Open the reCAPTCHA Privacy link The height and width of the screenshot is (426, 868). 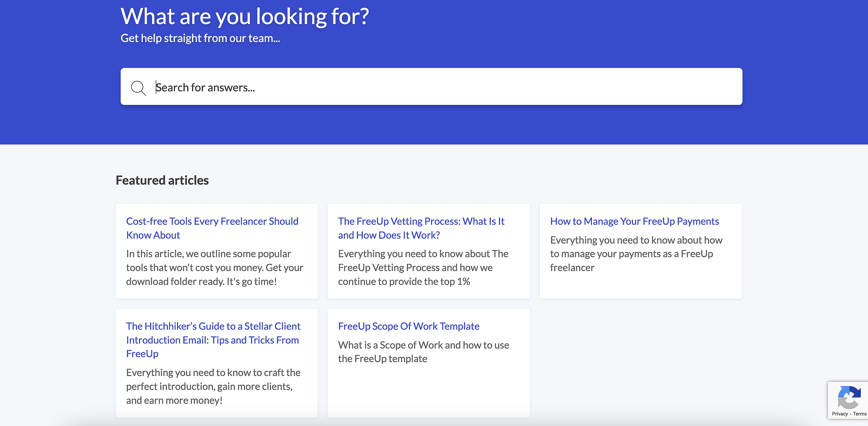[x=840, y=414]
